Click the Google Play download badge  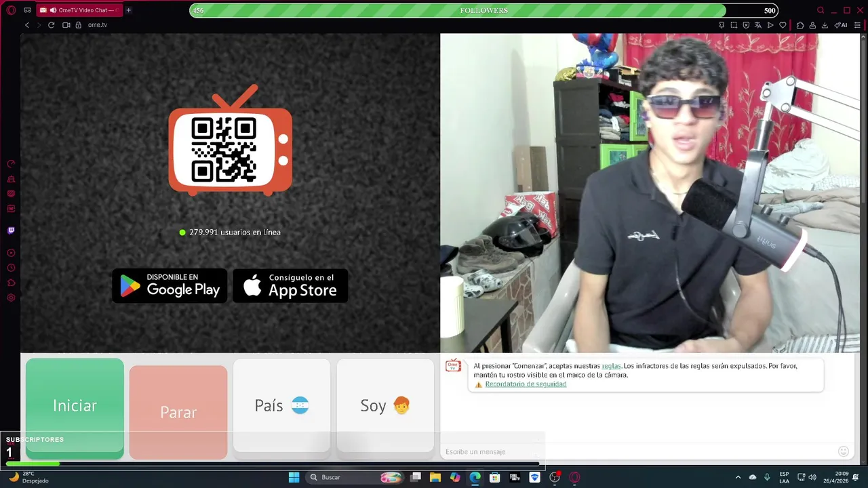(170, 285)
